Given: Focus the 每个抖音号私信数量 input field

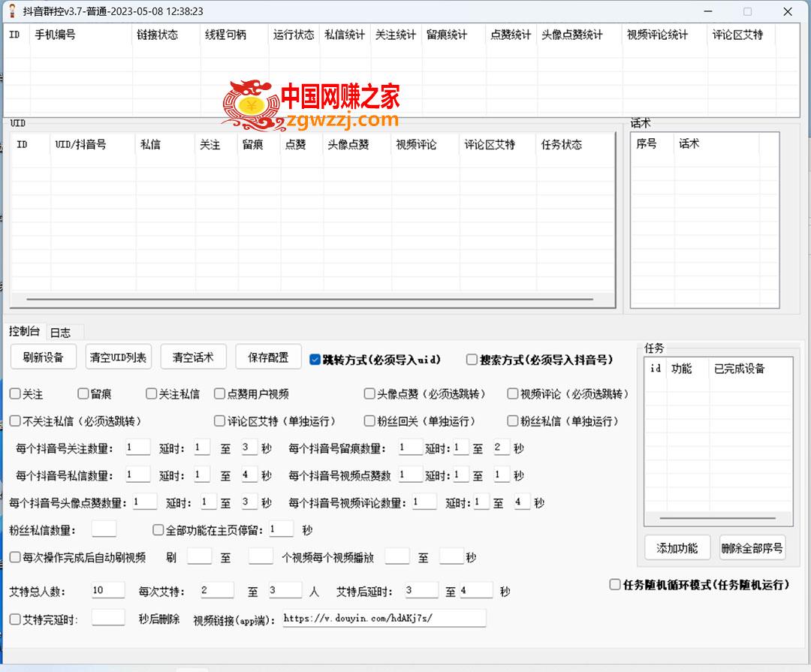Looking at the screenshot, I should [137, 475].
